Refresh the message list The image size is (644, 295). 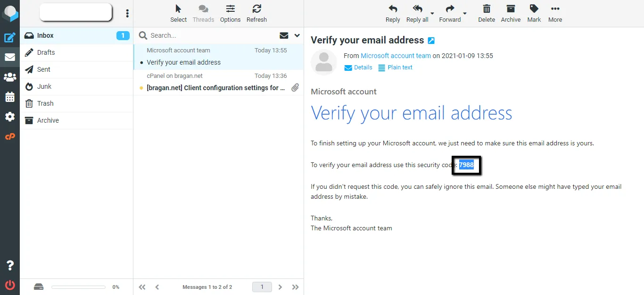(256, 13)
